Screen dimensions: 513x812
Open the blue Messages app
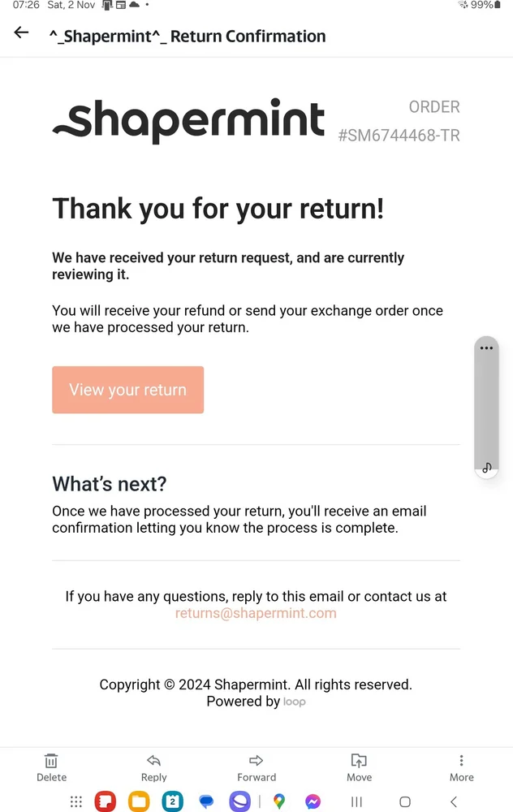tap(207, 801)
